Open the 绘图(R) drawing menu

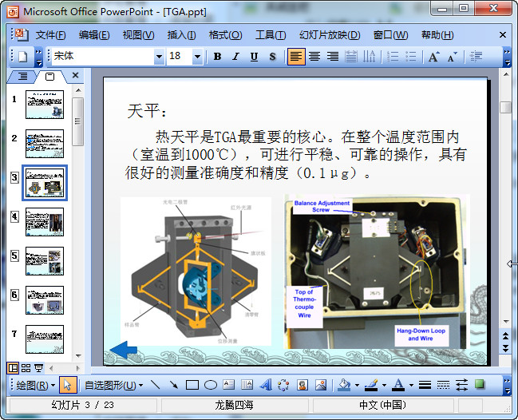click(36, 385)
